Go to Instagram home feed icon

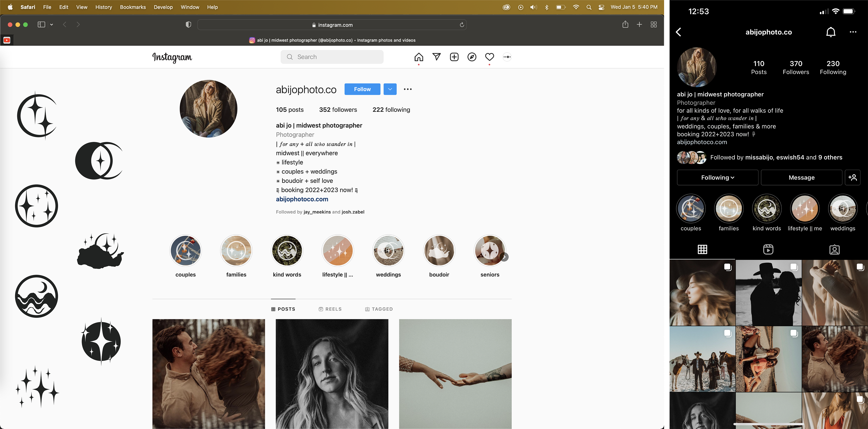point(418,57)
